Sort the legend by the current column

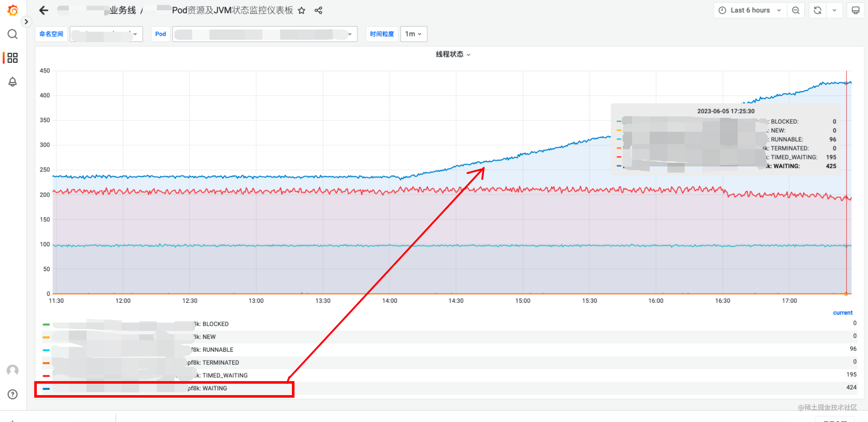843,313
